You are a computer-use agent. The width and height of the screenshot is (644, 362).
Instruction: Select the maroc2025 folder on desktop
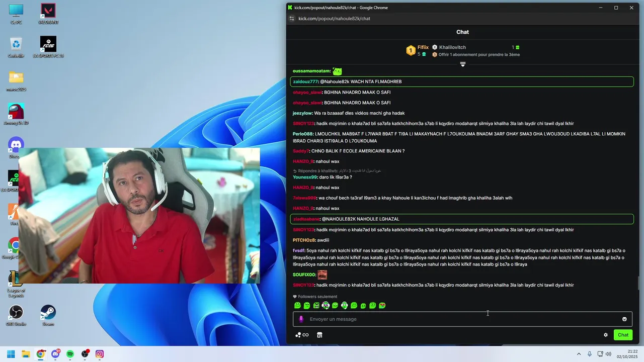(x=16, y=80)
